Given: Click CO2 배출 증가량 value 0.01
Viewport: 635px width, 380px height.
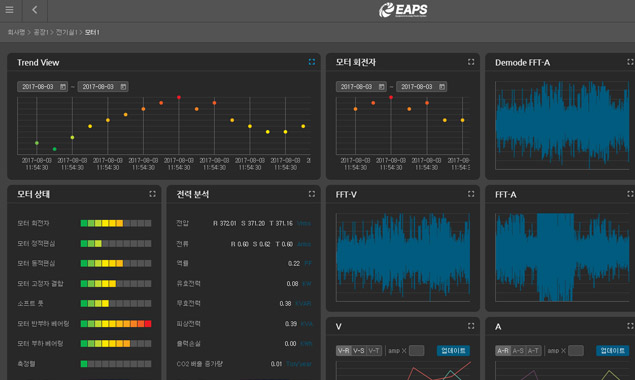Looking at the screenshot, I should click(x=276, y=364).
